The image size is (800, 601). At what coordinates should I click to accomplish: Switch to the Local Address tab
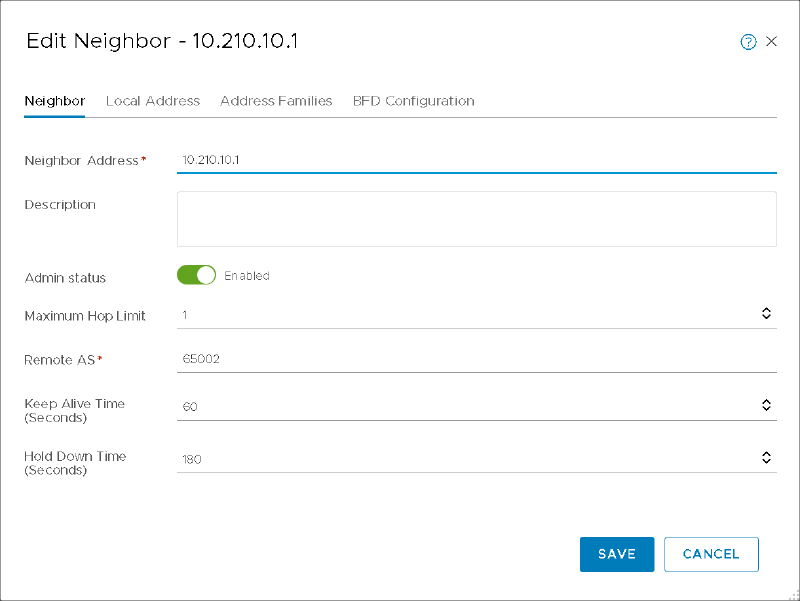(x=152, y=101)
